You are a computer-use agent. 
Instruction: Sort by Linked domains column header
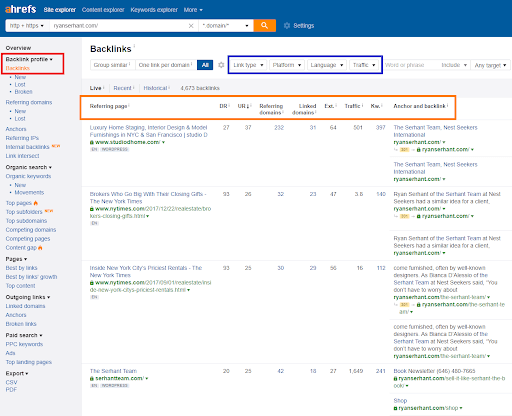coord(304,109)
